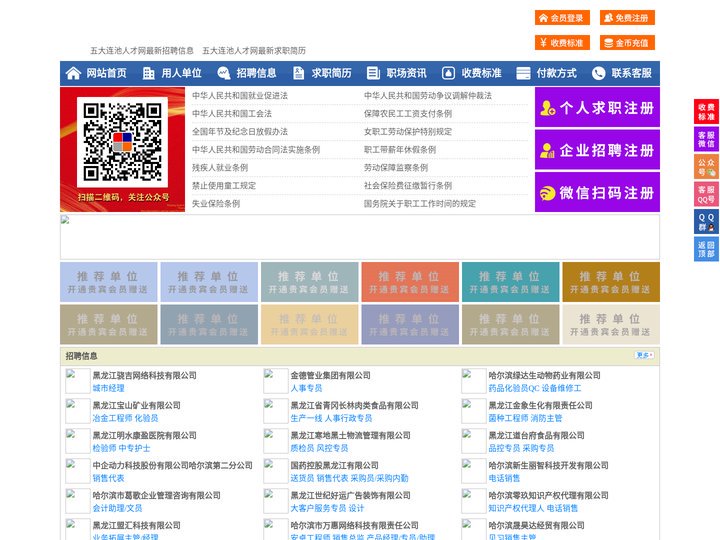Open the red 收费标准 sidebar icon
720x540 pixels.
(706, 112)
